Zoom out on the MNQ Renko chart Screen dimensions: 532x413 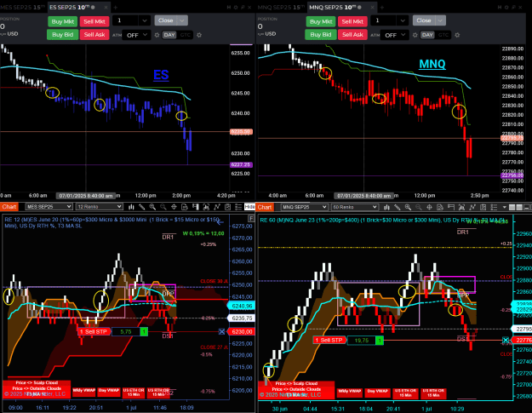[419, 207]
